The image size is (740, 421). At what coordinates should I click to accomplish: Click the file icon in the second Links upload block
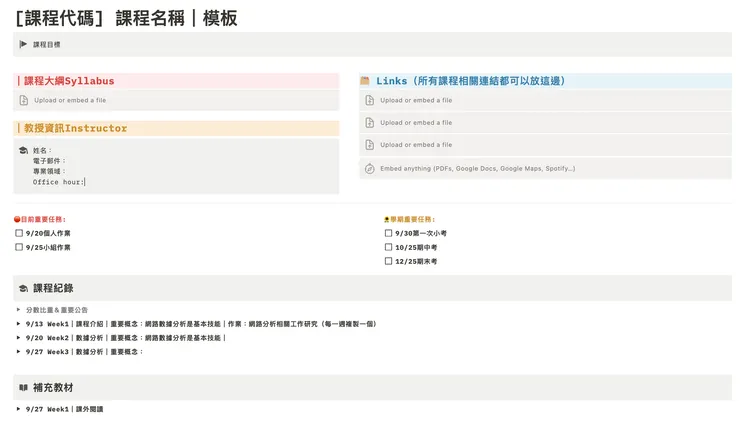click(370, 123)
